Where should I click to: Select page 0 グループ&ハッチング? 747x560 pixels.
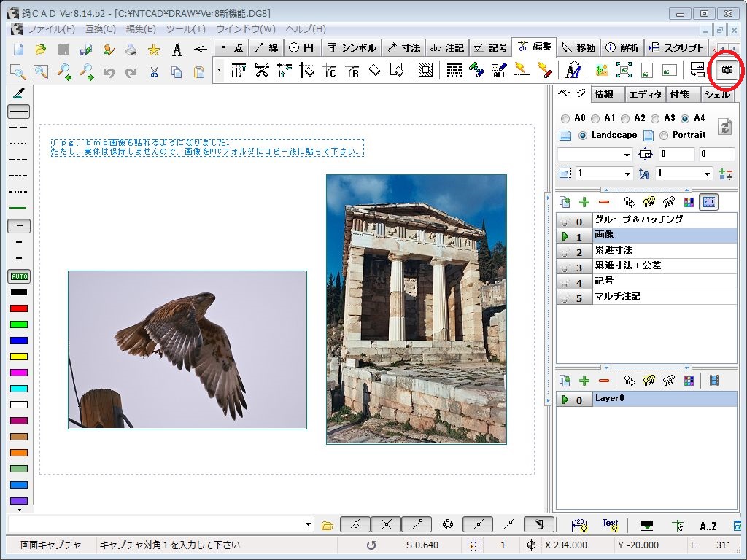tap(646, 220)
